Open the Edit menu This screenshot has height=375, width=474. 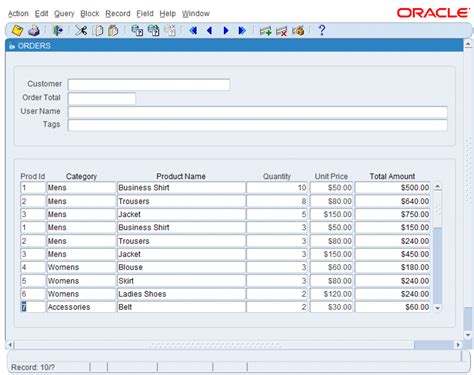pos(42,14)
